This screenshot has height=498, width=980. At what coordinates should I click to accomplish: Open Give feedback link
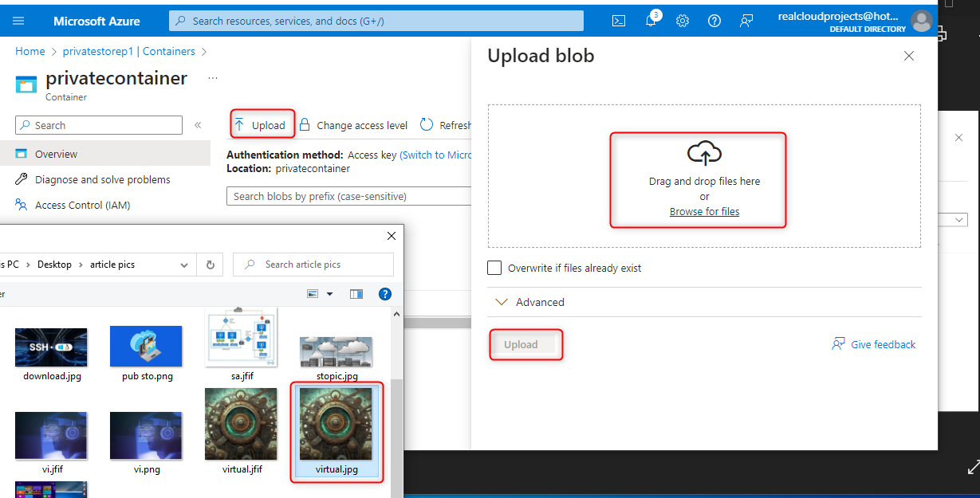(873, 344)
